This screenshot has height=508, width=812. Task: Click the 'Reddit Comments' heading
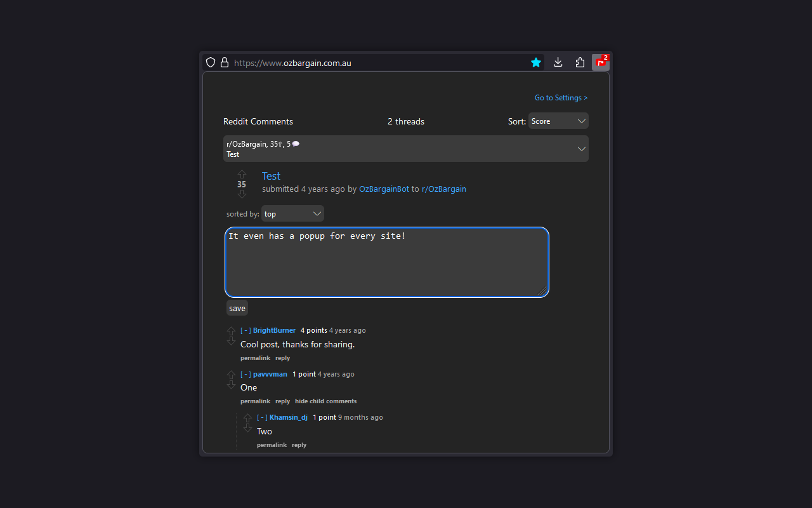click(258, 121)
